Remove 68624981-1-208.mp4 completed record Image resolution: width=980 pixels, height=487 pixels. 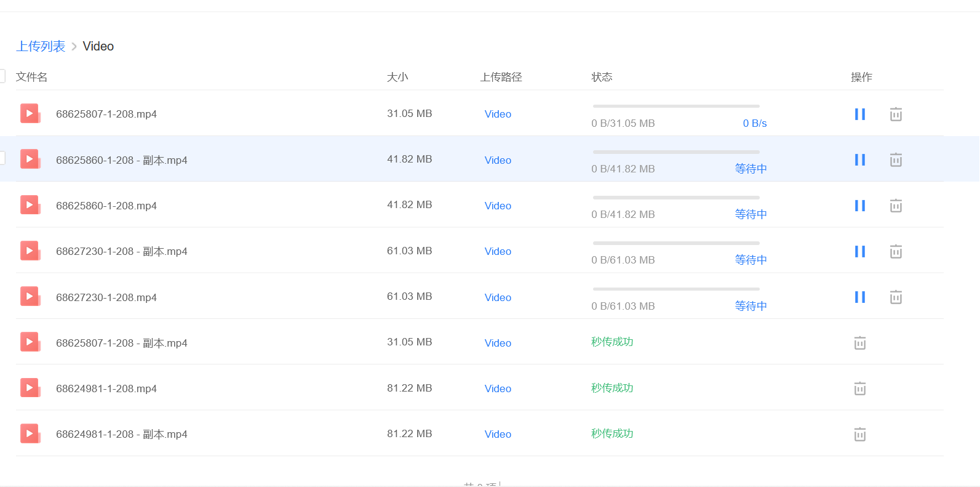860,388
